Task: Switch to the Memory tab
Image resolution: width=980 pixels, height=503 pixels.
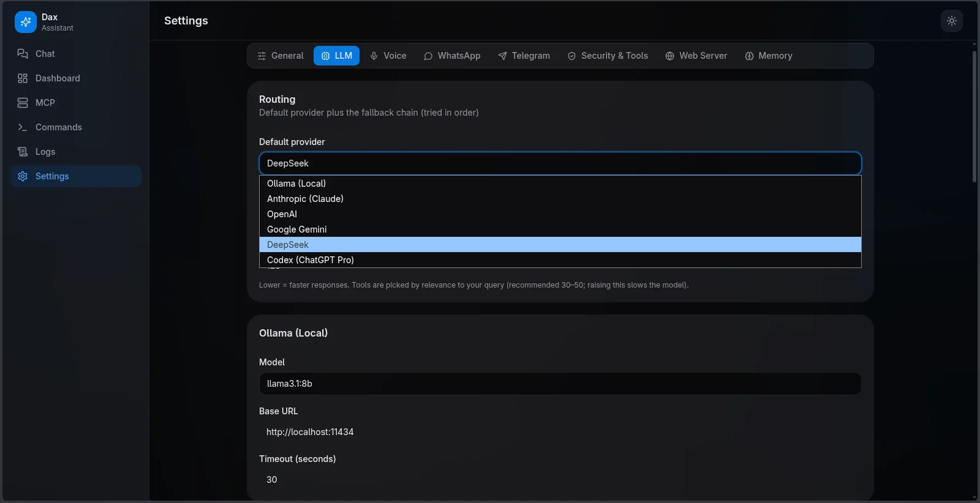Action: [x=768, y=56]
